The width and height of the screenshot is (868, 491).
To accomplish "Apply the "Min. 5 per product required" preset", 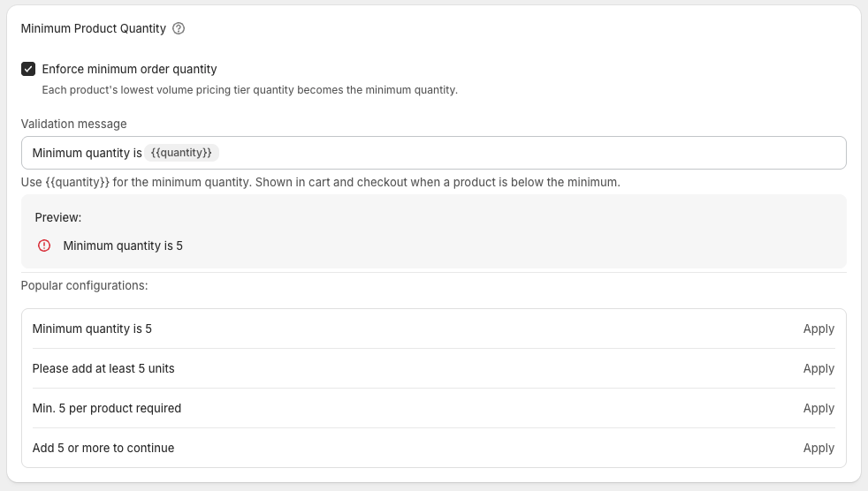I will coord(819,408).
